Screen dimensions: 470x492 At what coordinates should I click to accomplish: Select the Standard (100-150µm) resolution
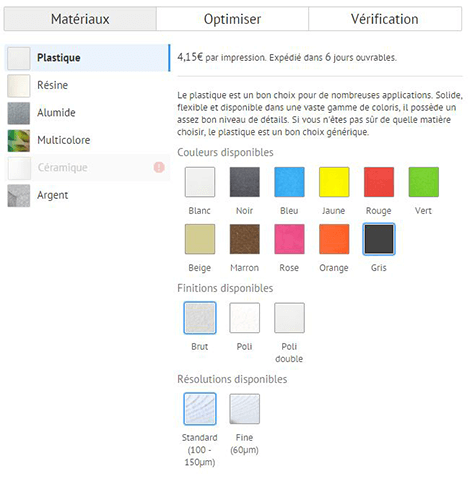[x=200, y=409]
